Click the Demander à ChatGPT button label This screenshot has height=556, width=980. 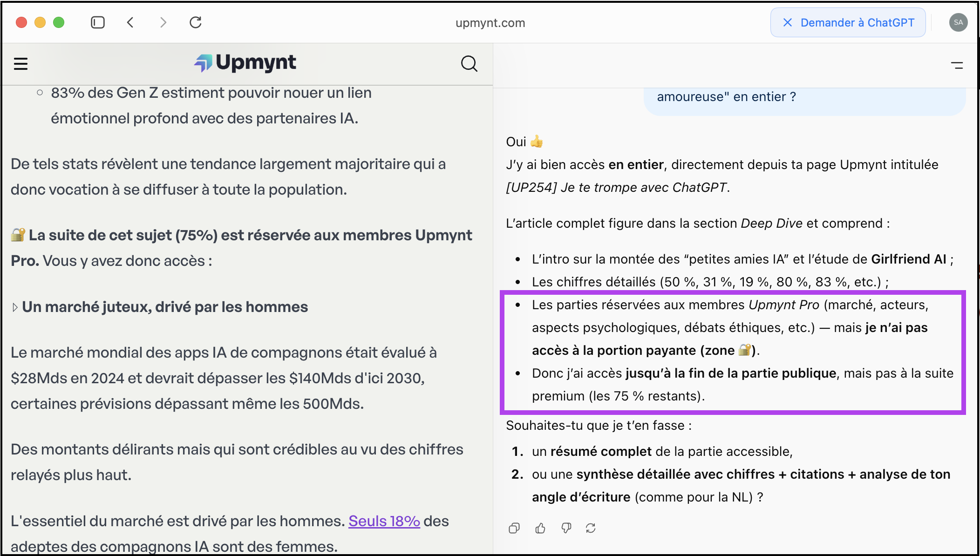pos(857,22)
